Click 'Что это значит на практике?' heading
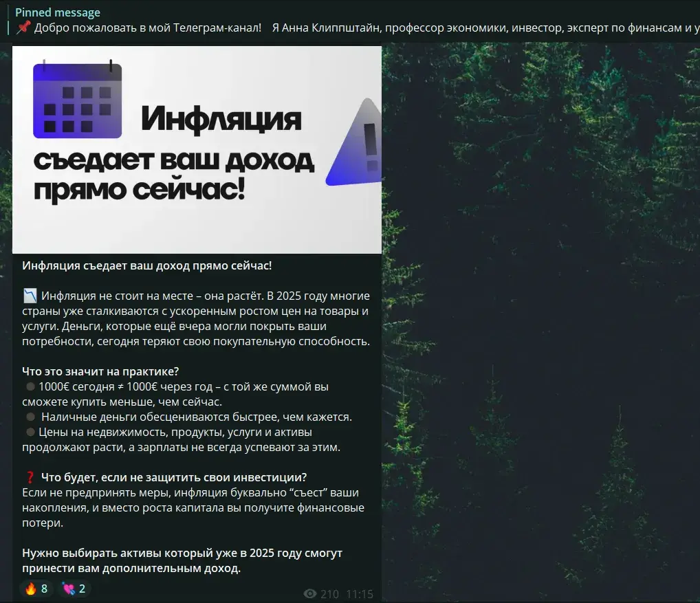The height and width of the screenshot is (603, 700). (100, 371)
